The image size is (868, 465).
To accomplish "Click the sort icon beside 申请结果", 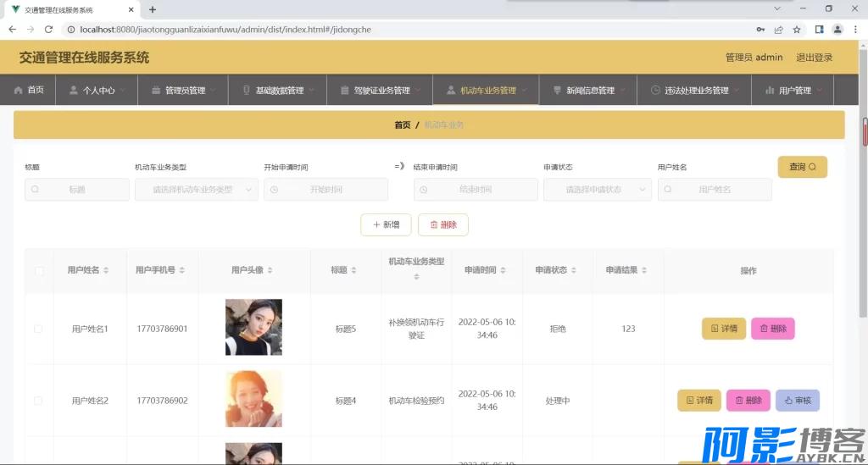I will coord(646,270).
